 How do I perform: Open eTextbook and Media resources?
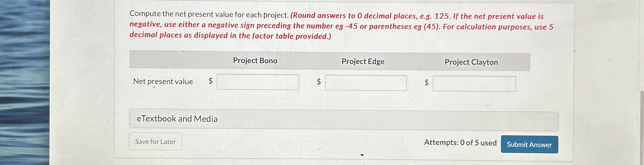[177, 119]
